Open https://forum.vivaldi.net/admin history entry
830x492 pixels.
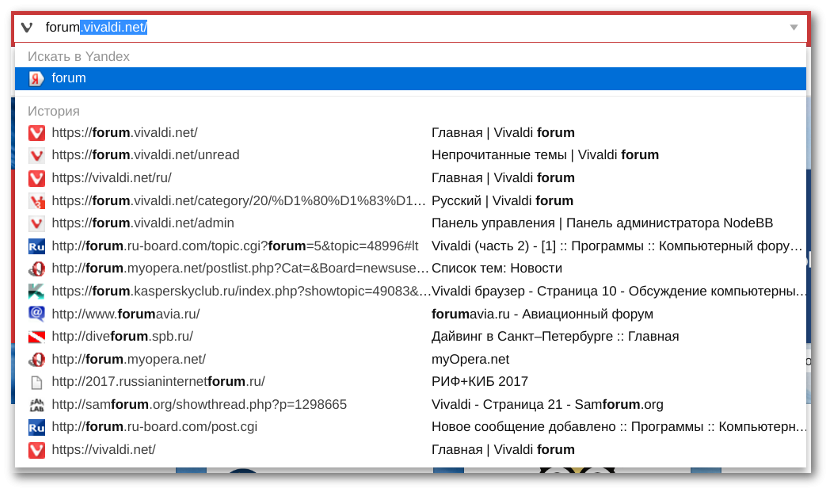[x=410, y=223]
